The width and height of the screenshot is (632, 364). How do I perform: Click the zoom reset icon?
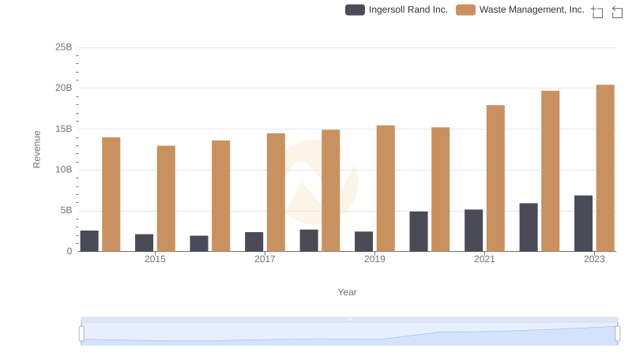(617, 12)
